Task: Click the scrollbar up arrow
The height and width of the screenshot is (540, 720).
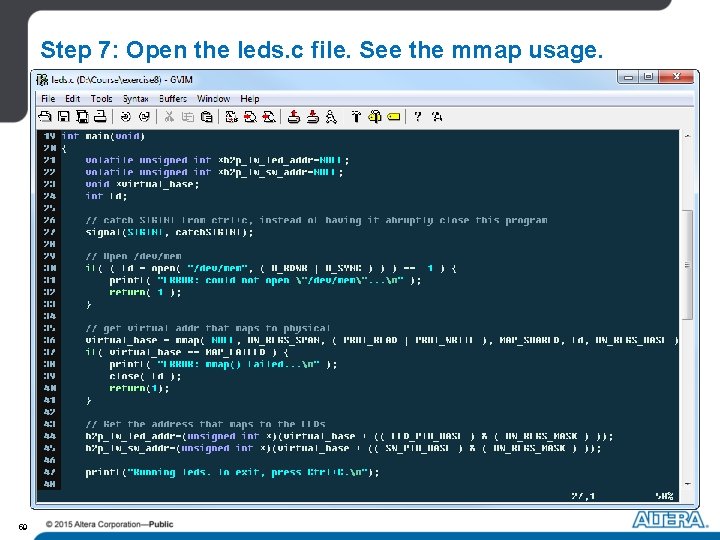Action: click(687, 136)
